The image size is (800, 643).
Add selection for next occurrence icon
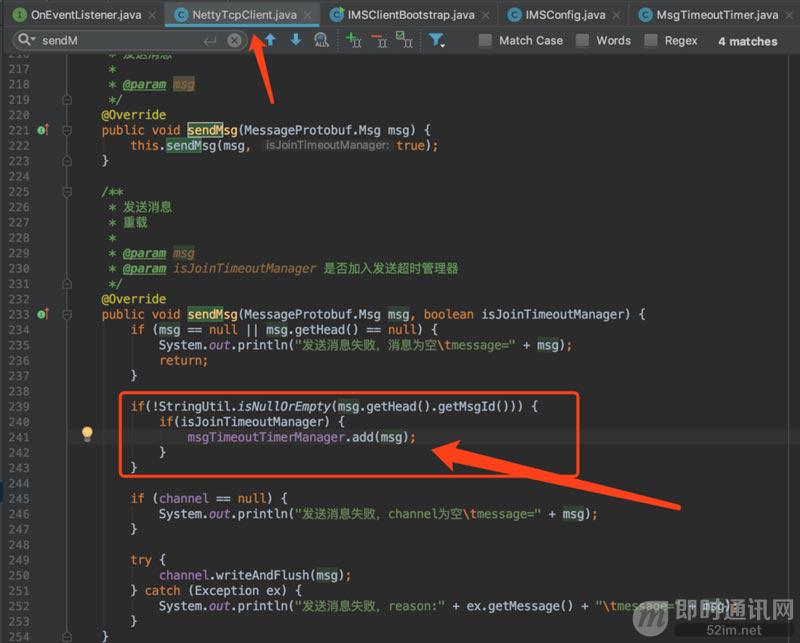353,40
